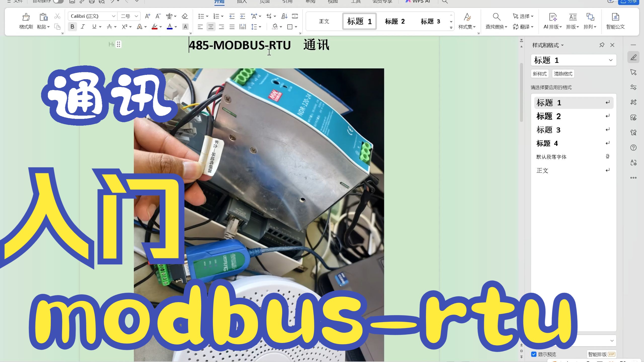Open the Paste options arrow
The height and width of the screenshot is (362, 644).
[x=49, y=27]
